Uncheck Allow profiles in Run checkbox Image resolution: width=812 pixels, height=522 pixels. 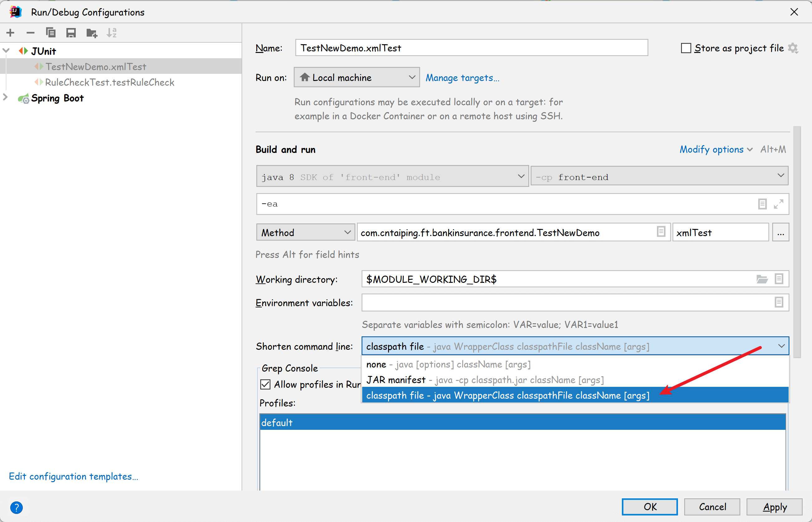click(265, 384)
